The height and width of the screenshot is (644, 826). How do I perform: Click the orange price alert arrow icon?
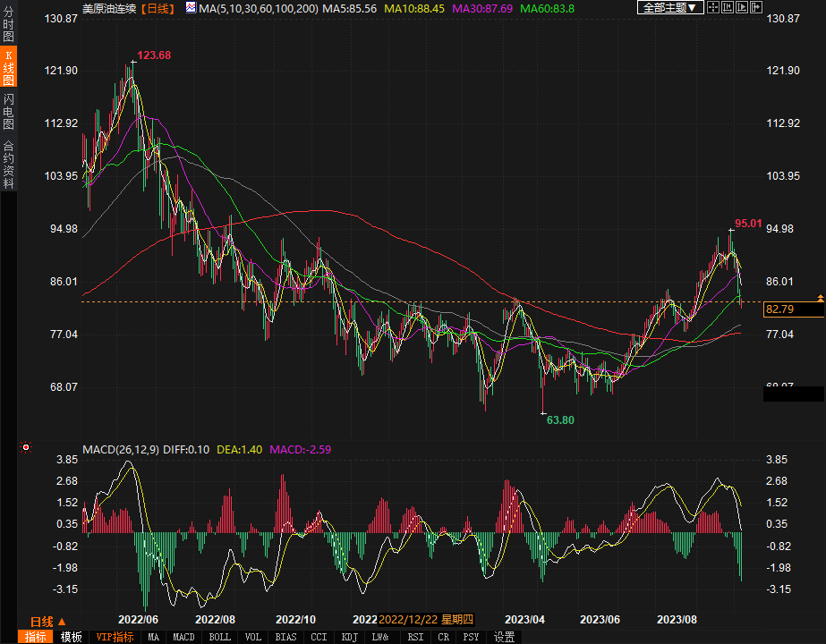(x=820, y=297)
